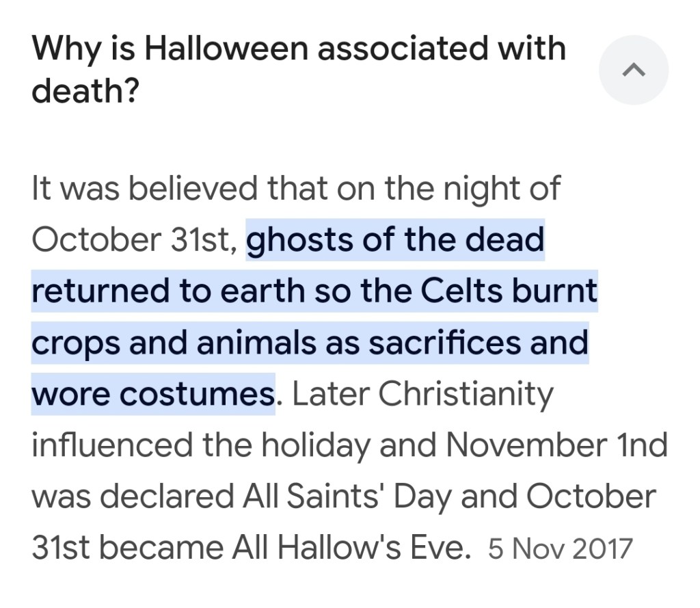This screenshot has width=700, height=608.
Task: Click the question heading about Halloween and death
Action: tap(298, 51)
